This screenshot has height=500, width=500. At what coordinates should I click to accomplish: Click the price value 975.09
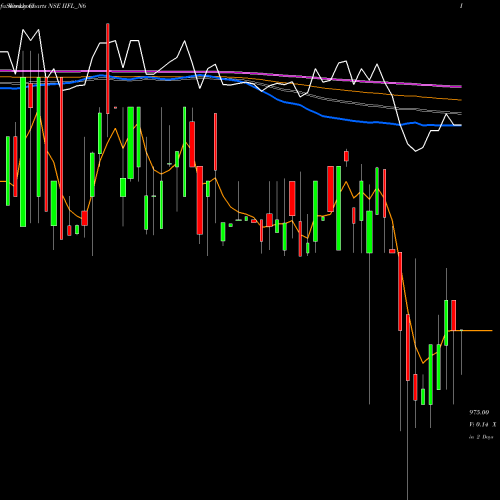(479, 412)
